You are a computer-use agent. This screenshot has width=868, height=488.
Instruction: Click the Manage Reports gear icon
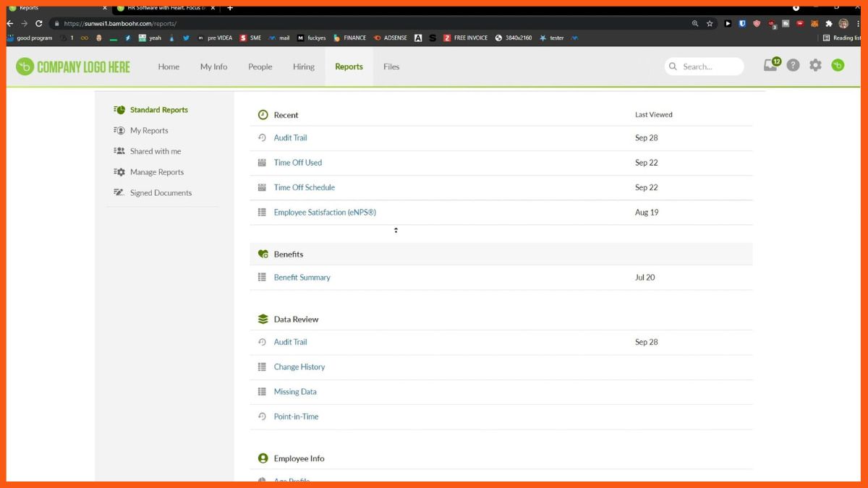click(x=119, y=172)
